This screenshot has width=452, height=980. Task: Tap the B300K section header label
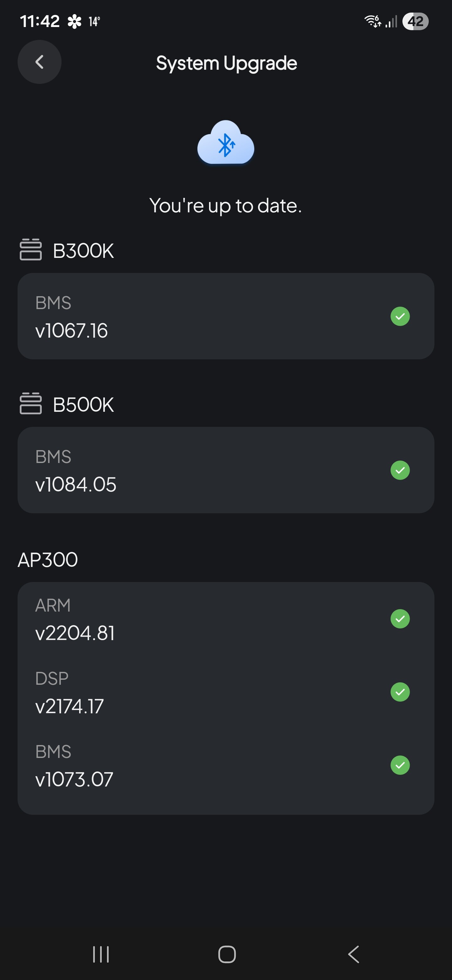[x=83, y=251]
